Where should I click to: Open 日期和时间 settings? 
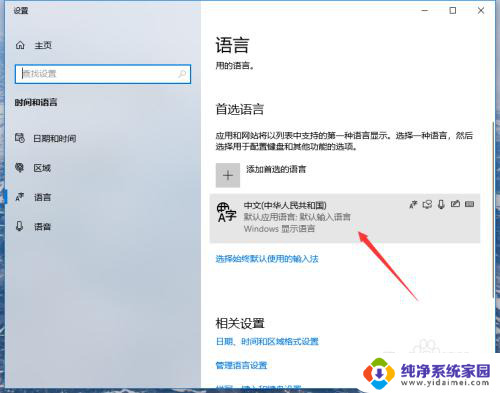(55, 138)
